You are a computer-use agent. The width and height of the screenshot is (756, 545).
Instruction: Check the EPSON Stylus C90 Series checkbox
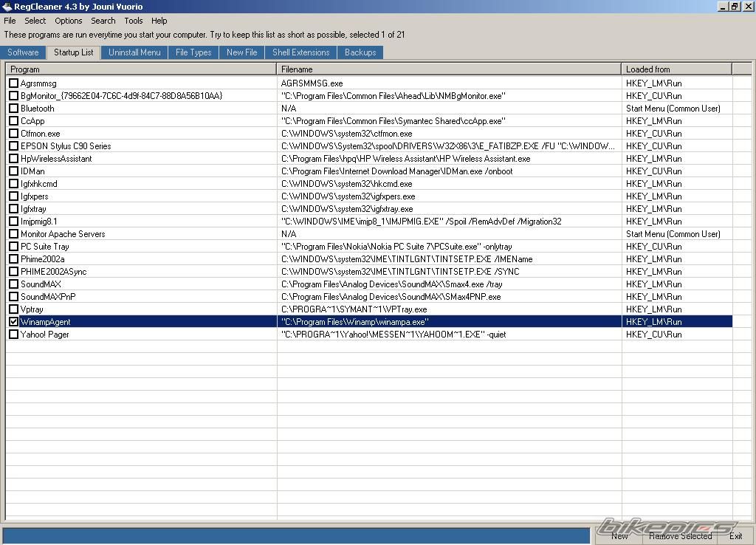coord(13,146)
